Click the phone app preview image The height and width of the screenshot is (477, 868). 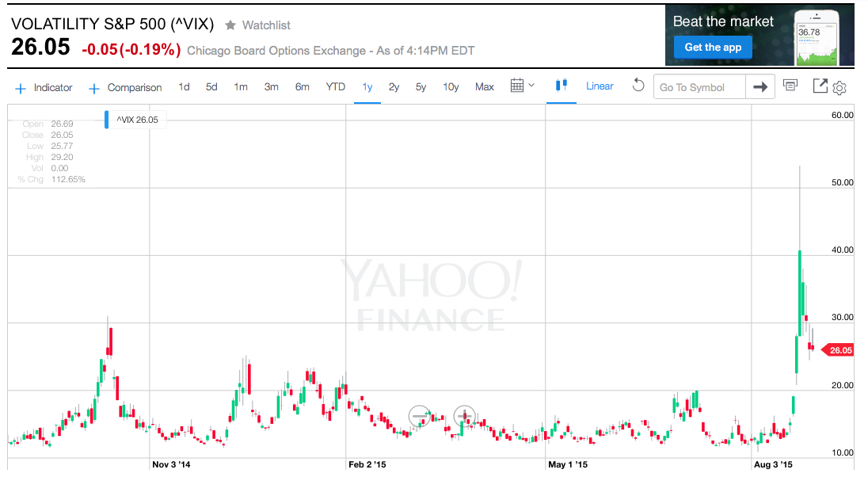[817, 36]
